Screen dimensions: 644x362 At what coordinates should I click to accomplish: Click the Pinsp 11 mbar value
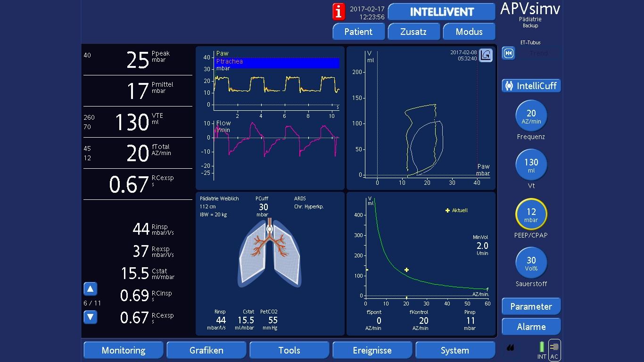(x=470, y=320)
